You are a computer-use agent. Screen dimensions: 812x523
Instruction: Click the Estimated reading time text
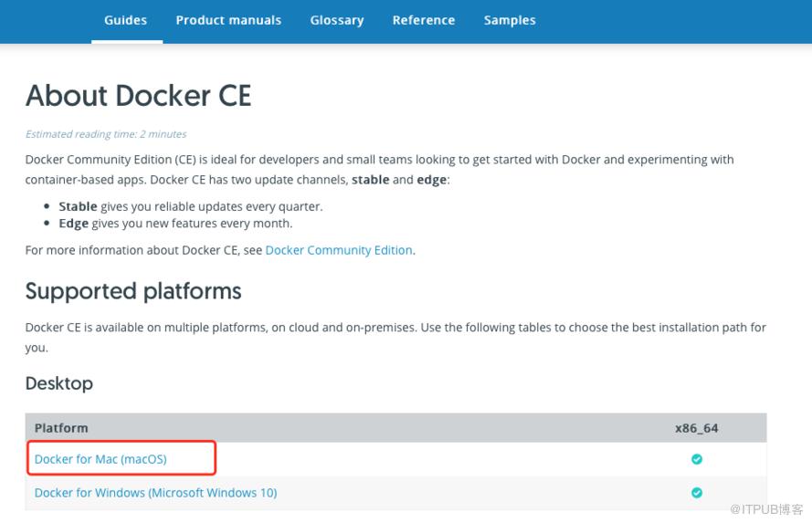(x=106, y=134)
